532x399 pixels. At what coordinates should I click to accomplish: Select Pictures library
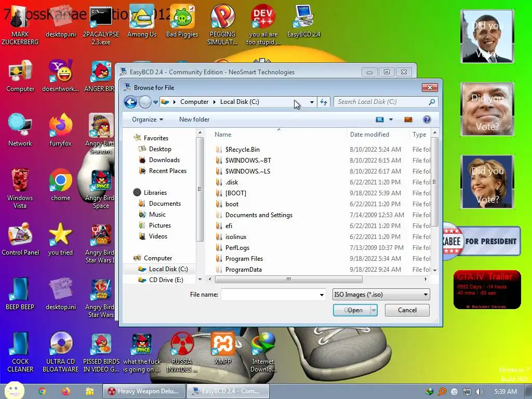pyautogui.click(x=160, y=225)
